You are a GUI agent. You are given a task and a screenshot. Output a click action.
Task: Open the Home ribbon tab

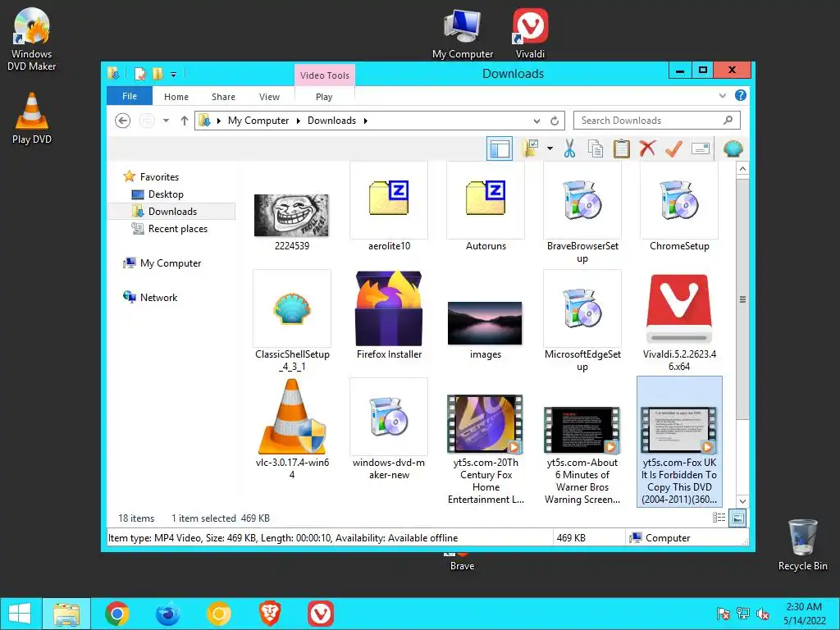[x=176, y=97]
